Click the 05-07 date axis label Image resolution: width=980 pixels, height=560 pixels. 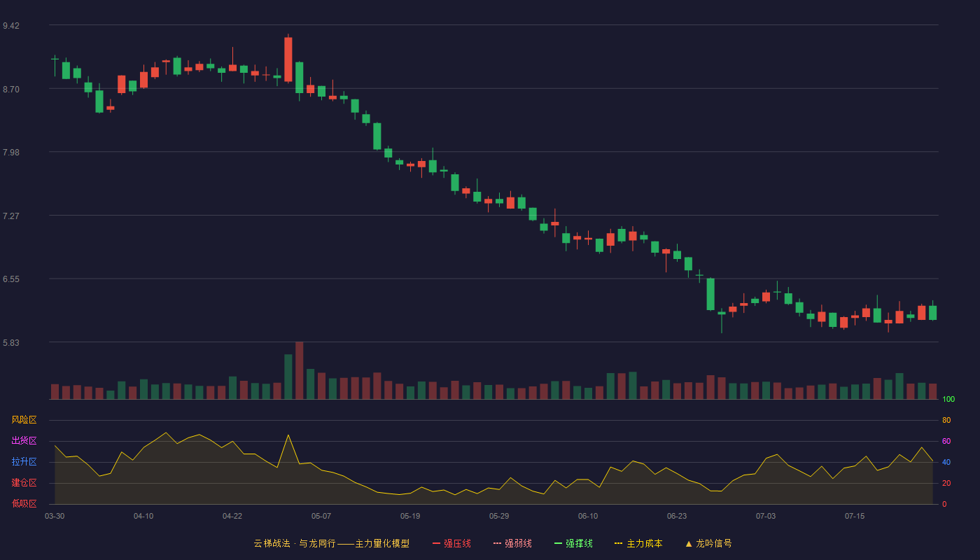pyautogui.click(x=321, y=516)
